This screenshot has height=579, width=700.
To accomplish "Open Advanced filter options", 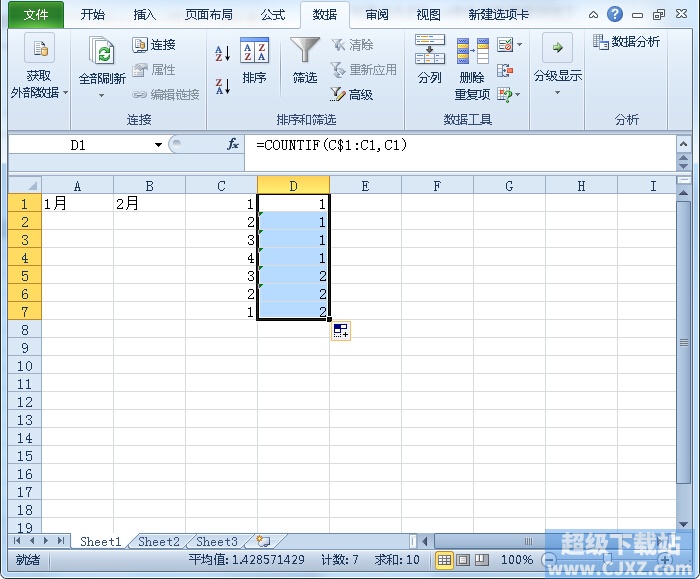I will pyautogui.click(x=351, y=94).
